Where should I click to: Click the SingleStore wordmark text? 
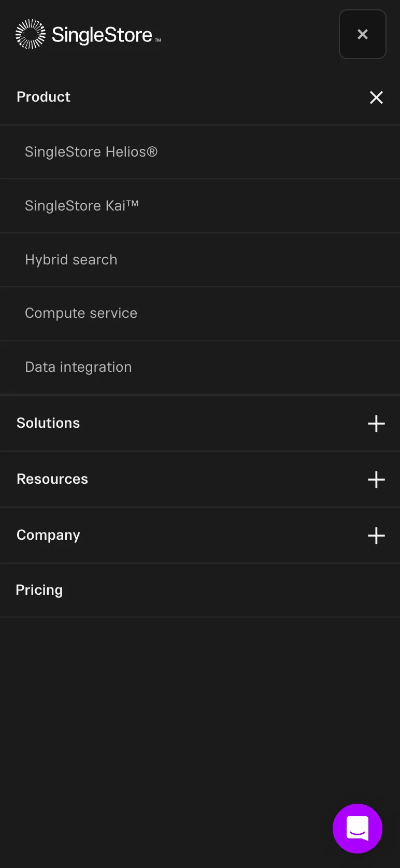(106, 35)
